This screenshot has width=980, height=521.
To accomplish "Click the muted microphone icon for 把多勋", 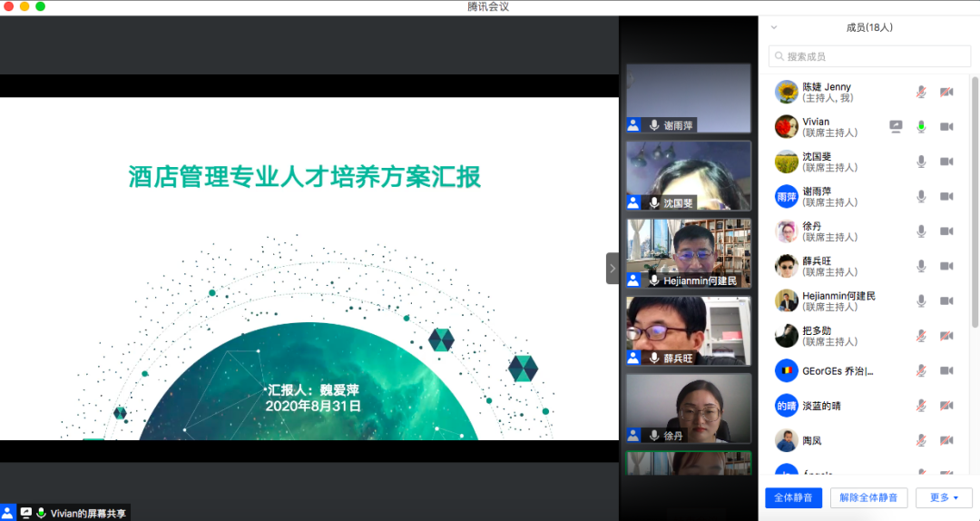I will coord(921,336).
